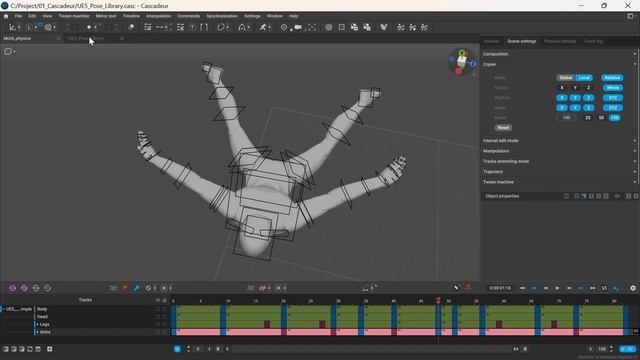Viewport: 640px width, 360px height.
Task: Open the Interpolation menu
Action: point(158,16)
